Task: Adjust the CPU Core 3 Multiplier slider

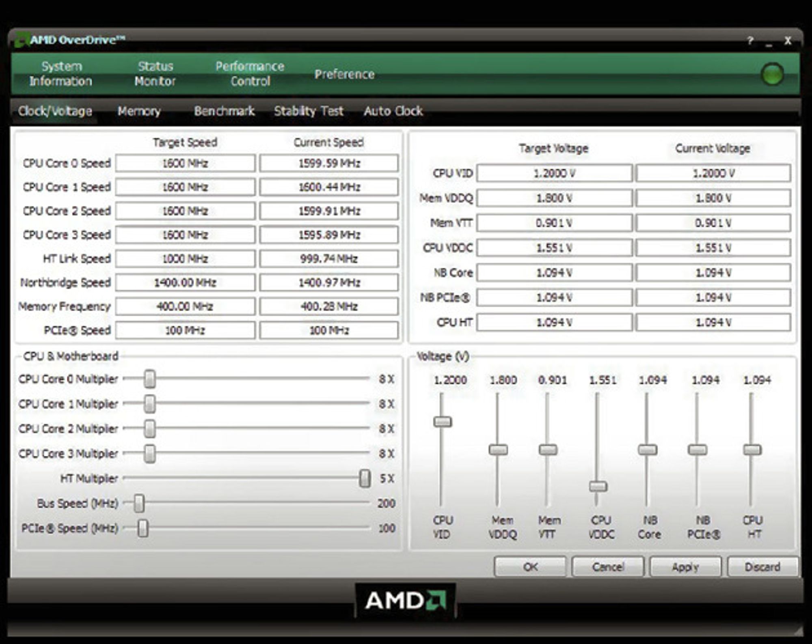Action: point(150,454)
